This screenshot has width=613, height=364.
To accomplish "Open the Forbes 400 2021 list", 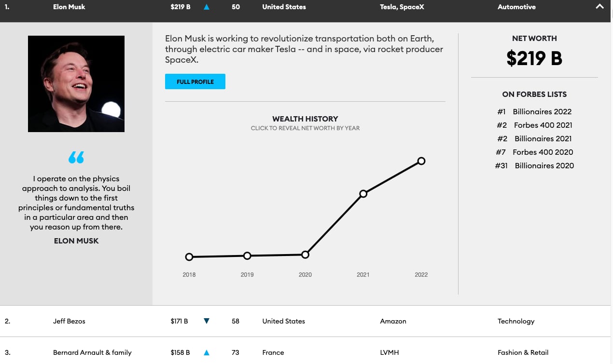I will pos(543,125).
